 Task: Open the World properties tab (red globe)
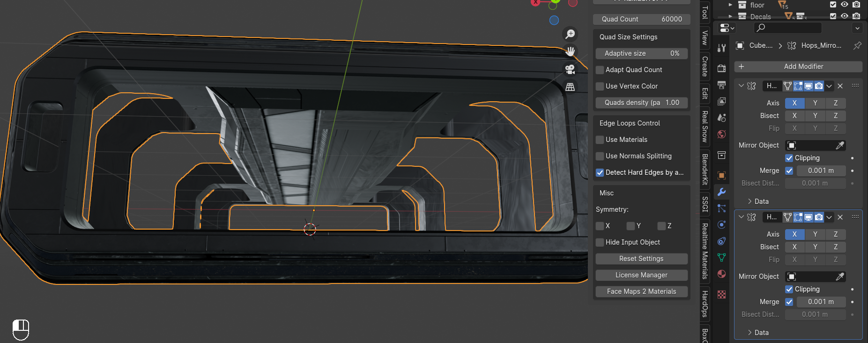(x=721, y=134)
